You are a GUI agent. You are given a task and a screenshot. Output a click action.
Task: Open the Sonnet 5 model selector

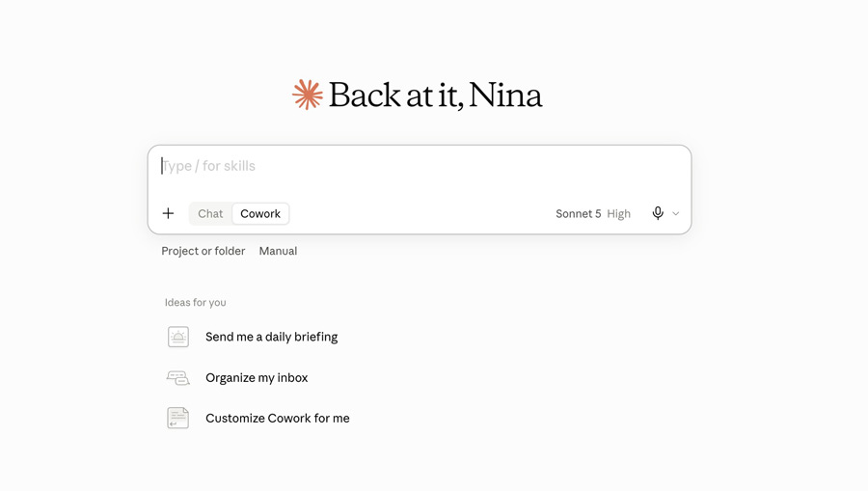(x=578, y=214)
